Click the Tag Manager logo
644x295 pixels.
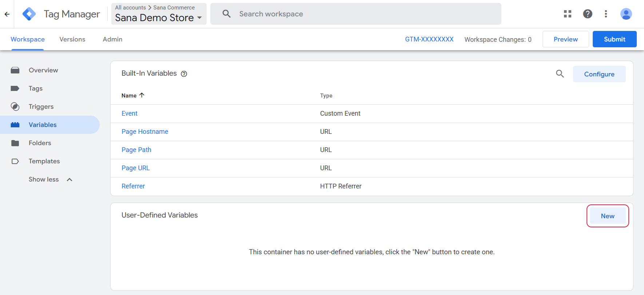pyautogui.click(x=29, y=14)
